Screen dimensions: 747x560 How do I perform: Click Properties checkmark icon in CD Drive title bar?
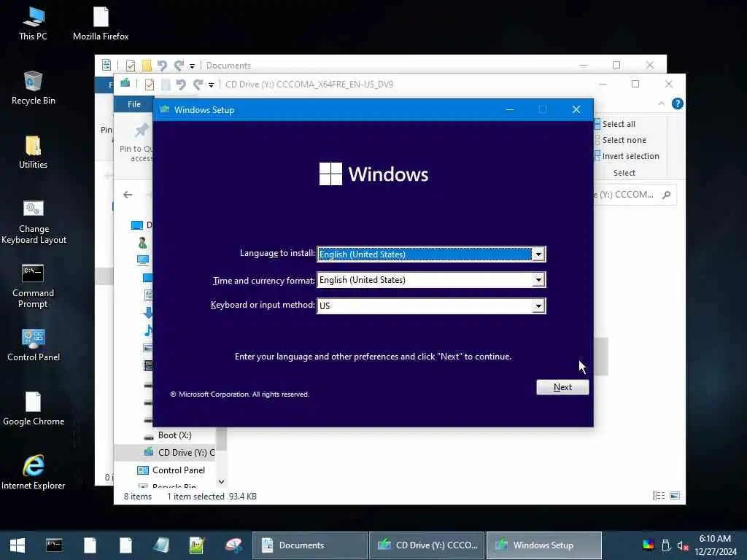tap(149, 85)
